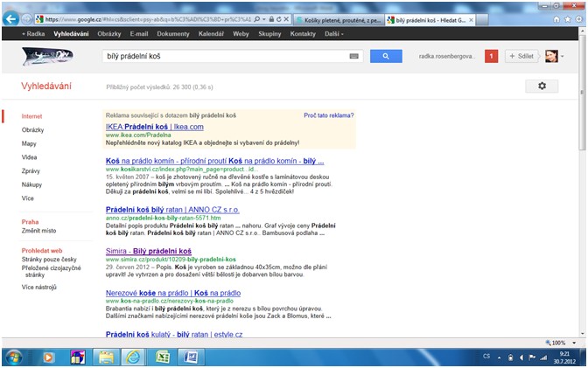Click the CS language indicator in tray
This screenshot has height=368, width=588.
click(486, 357)
